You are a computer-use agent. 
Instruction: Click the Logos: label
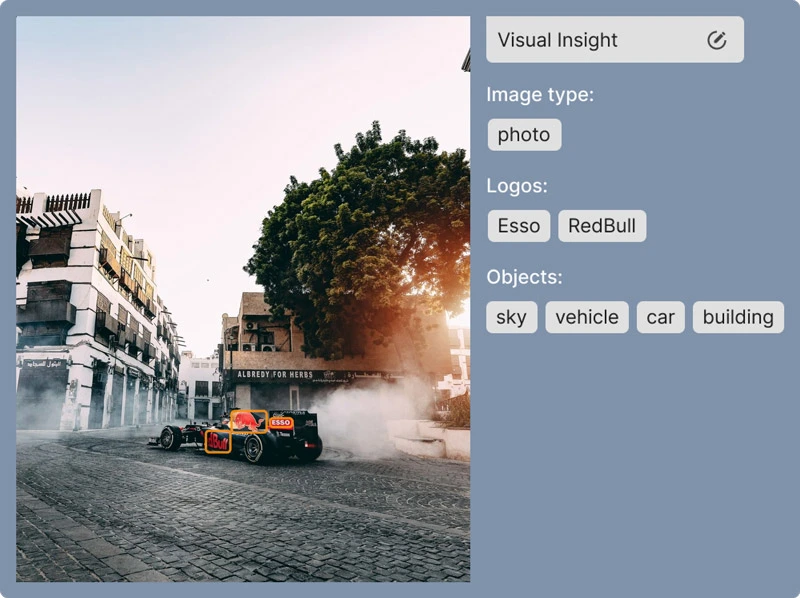516,186
